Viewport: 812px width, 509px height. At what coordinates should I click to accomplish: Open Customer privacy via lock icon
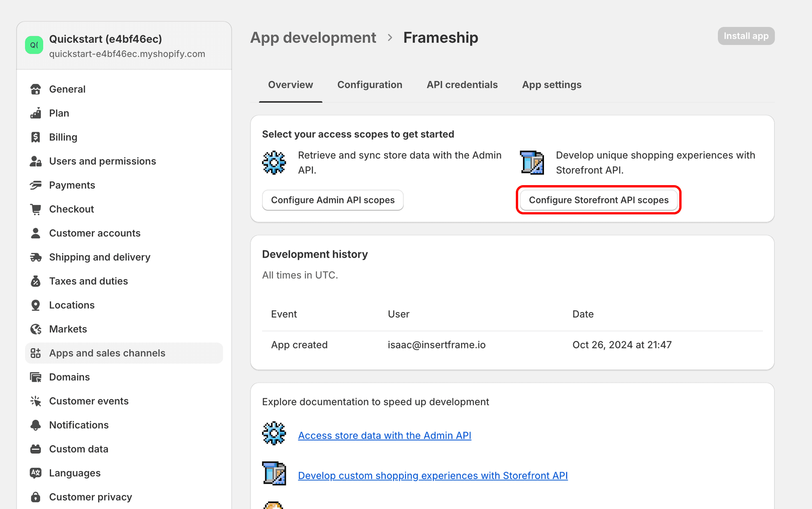[x=36, y=497]
